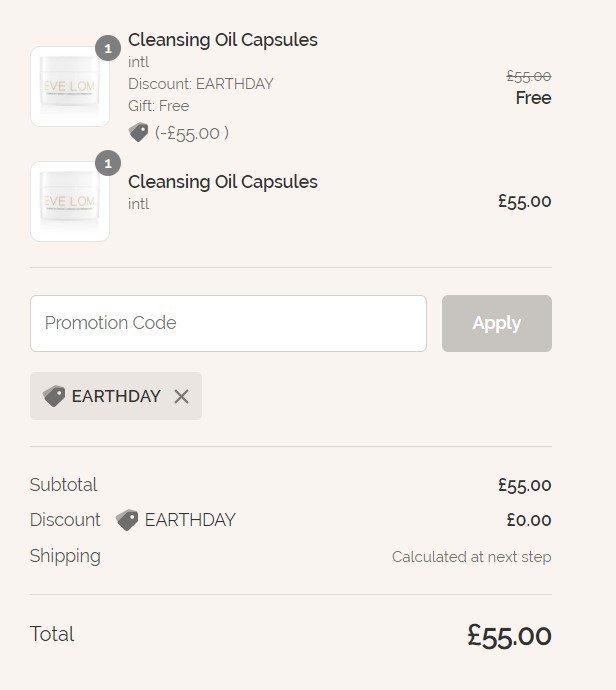Click Calculated at next step shipping text
Screen dimensions: 616x690
pos(472,557)
